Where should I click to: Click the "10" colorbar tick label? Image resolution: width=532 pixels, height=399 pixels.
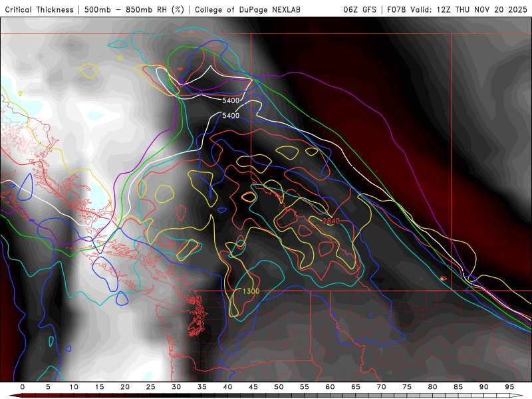[x=74, y=387]
